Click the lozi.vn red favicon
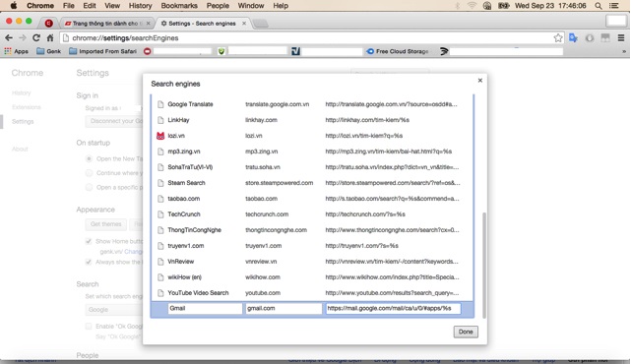631x364 pixels. pyautogui.click(x=160, y=136)
